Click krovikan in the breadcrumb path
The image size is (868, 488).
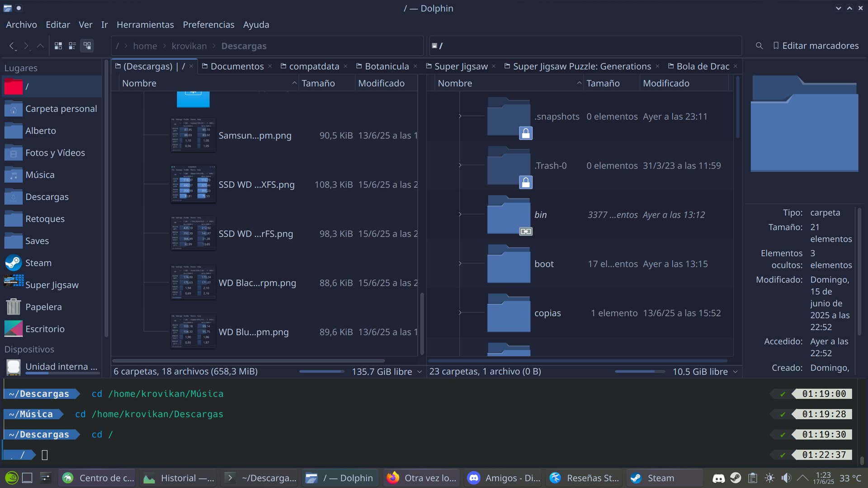tap(189, 46)
